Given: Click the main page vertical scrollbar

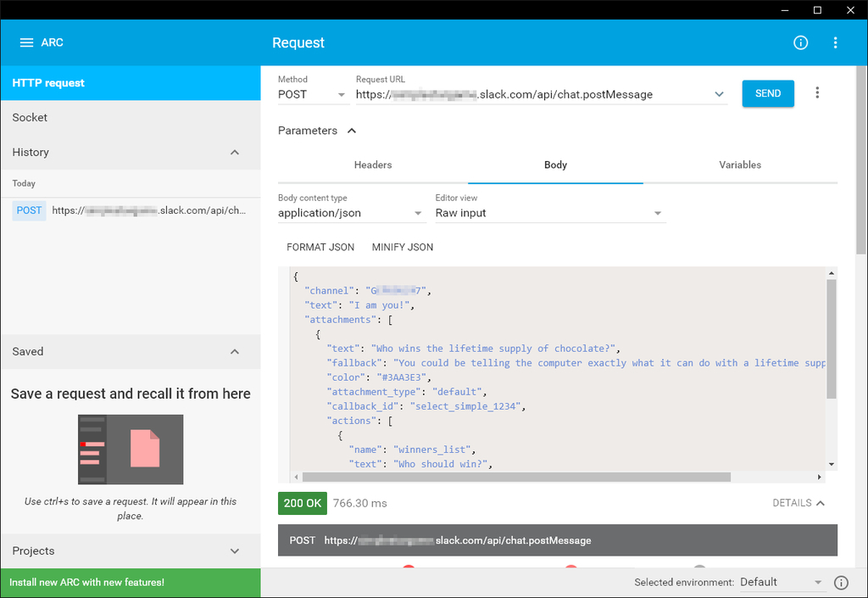Looking at the screenshot, I should 861,160.
